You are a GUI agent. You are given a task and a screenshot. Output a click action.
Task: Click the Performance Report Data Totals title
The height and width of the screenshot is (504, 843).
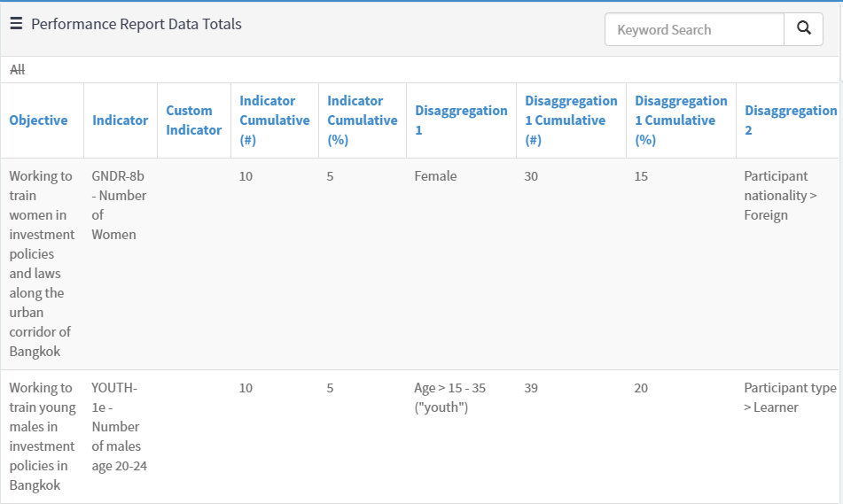(136, 24)
